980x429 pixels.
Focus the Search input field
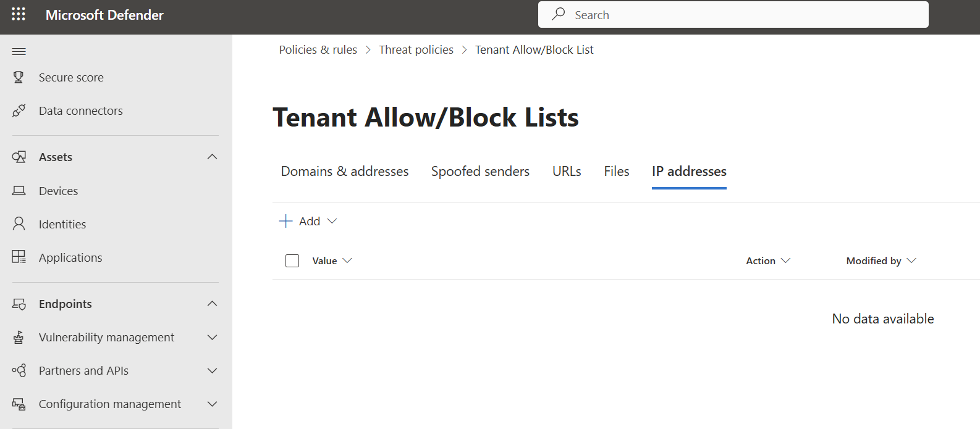[x=733, y=14]
